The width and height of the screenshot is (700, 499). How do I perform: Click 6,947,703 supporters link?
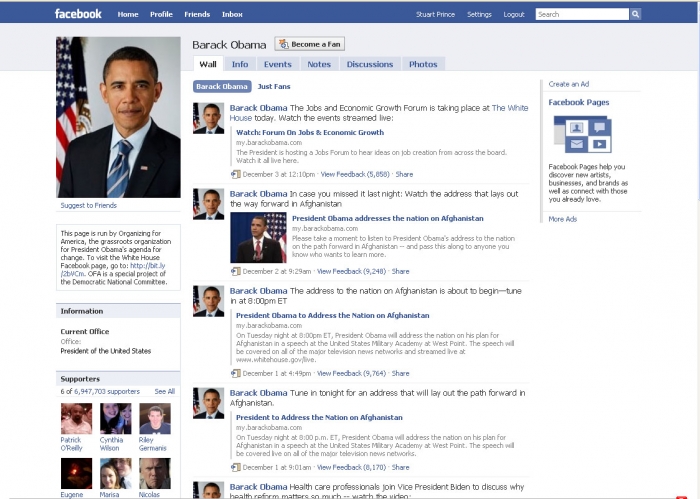107,391
